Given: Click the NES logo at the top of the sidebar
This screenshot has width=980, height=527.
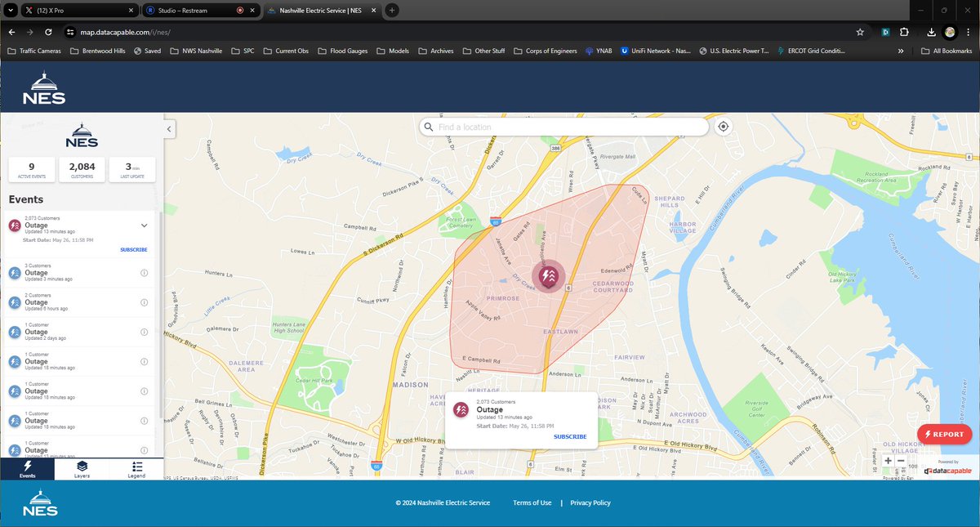Looking at the screenshot, I should click(82, 134).
